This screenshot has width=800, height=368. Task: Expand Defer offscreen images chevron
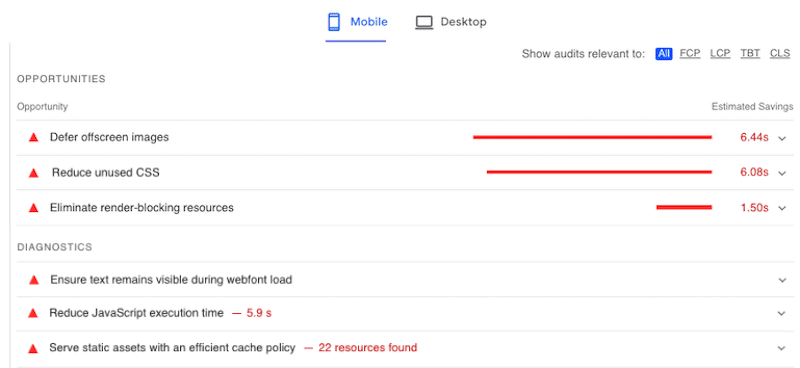[x=783, y=138]
